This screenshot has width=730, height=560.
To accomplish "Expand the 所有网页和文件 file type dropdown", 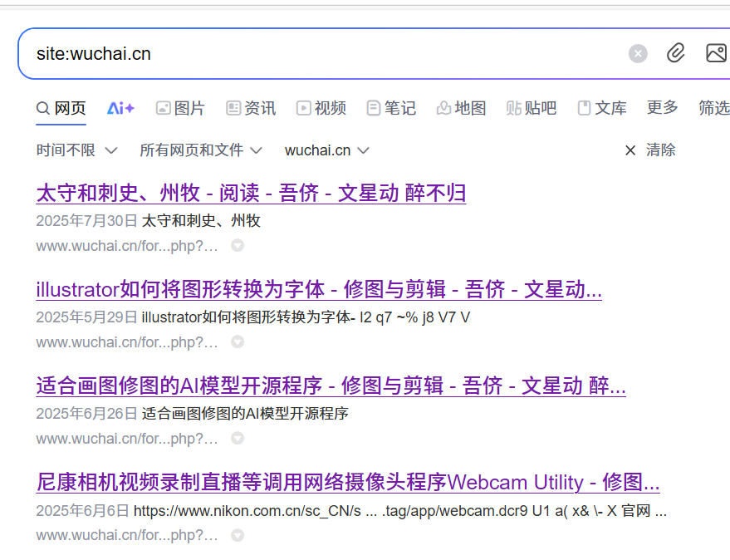I will [200, 150].
